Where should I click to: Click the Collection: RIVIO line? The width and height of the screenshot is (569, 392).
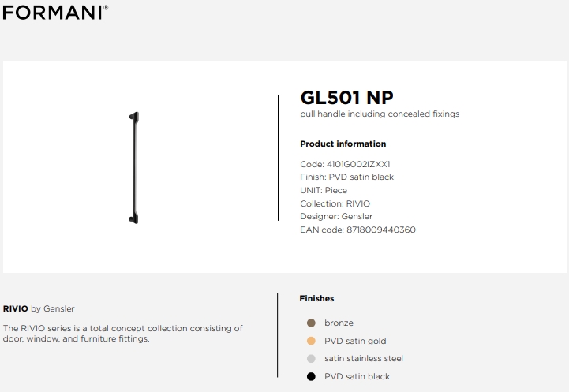(x=335, y=203)
